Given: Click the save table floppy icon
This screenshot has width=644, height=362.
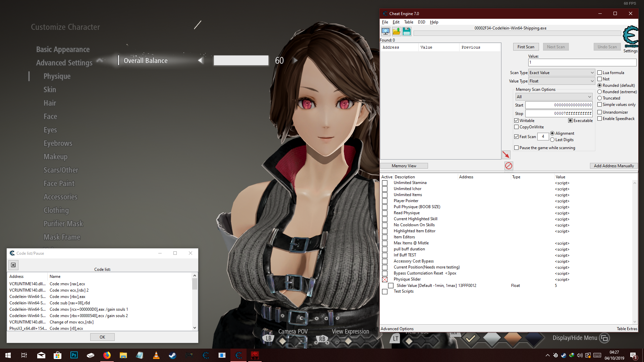Looking at the screenshot, I should click(x=407, y=32).
